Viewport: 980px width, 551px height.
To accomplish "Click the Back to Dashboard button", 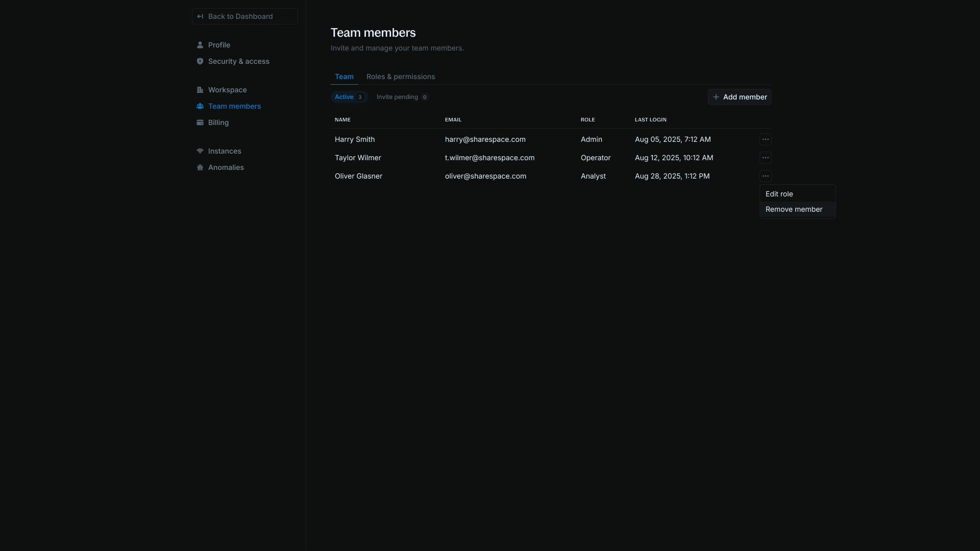I will [x=244, y=16].
